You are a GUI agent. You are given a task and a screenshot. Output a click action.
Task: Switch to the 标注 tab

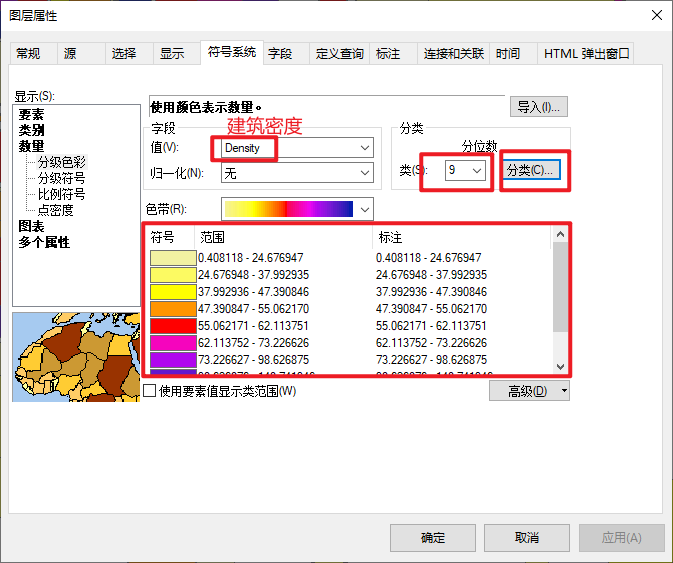point(388,54)
